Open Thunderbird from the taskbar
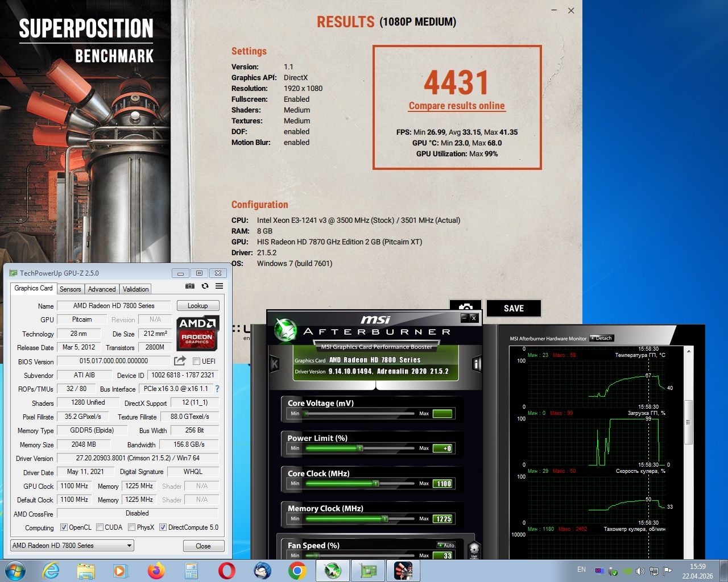The image size is (728, 582). pyautogui.click(x=262, y=570)
